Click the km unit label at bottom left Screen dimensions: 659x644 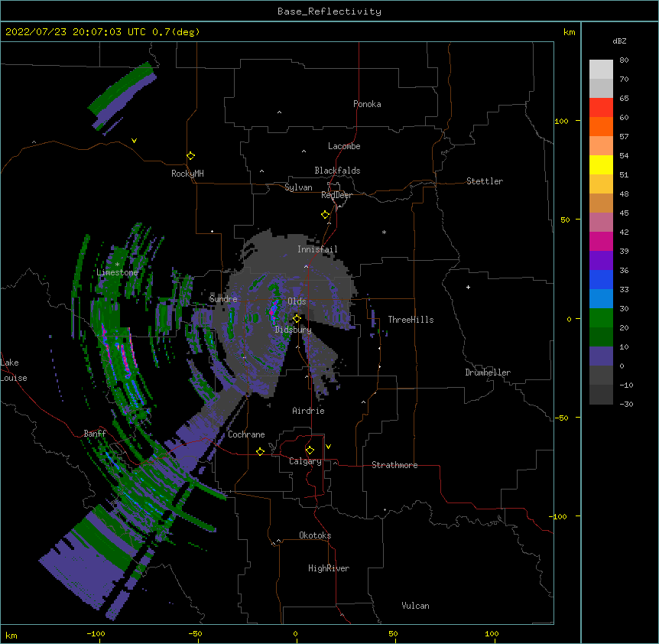tap(11, 635)
